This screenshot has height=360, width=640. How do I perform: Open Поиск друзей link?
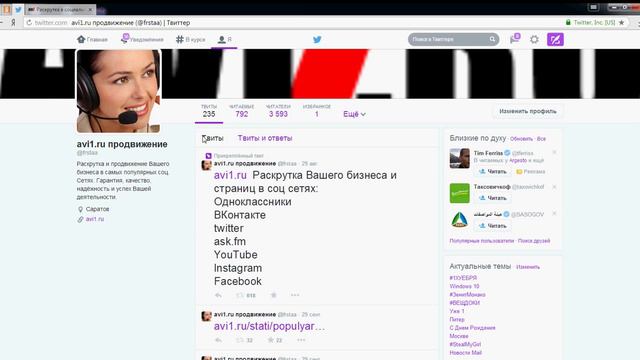[x=534, y=241]
